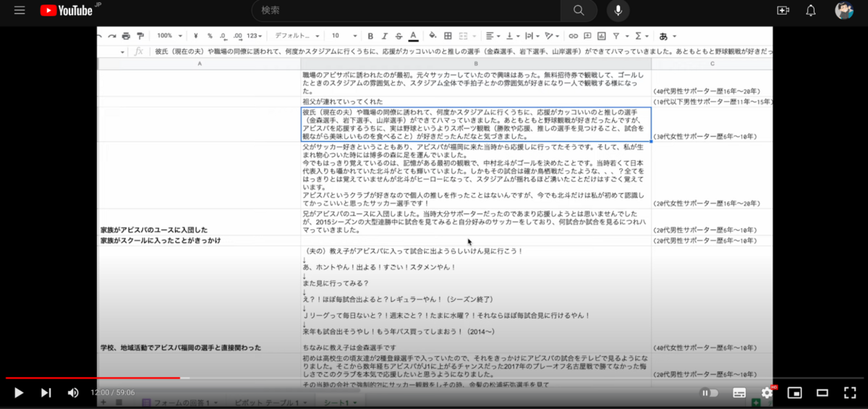868x409 pixels.
Task: Open the functions sigma dropdown
Action: pos(640,35)
